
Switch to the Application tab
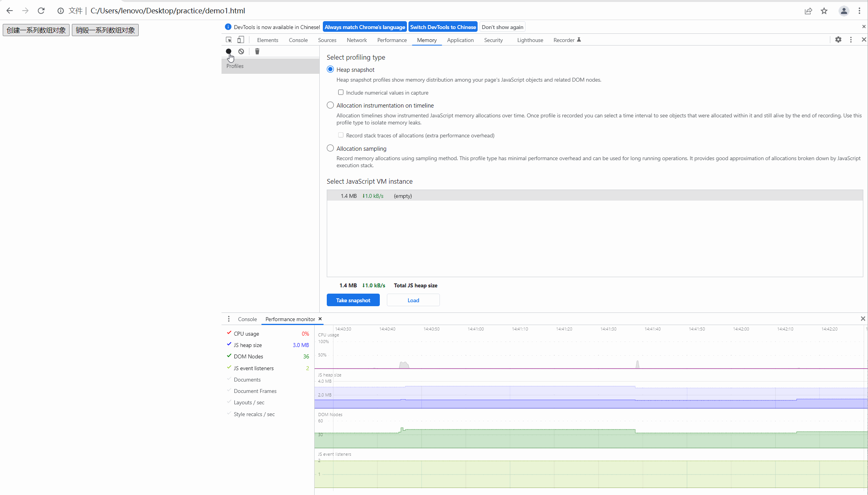click(x=460, y=40)
